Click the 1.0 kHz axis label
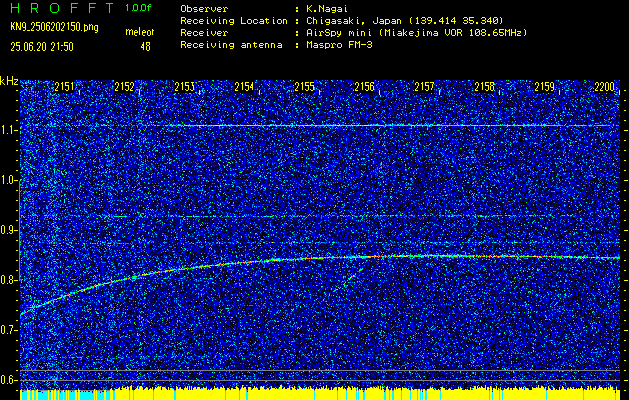Image resolution: width=629 pixels, height=400 pixels. click(x=9, y=180)
